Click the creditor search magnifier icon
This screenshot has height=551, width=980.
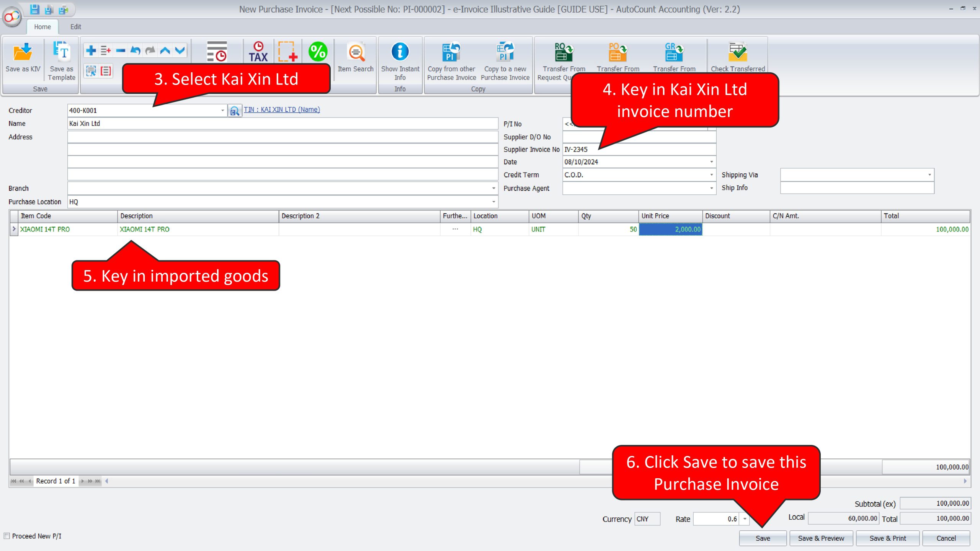[234, 111]
